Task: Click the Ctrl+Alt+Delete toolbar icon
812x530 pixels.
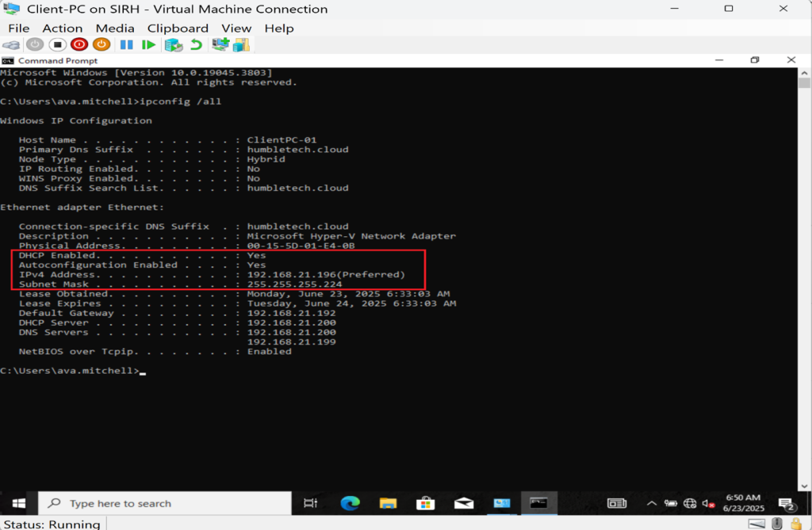Action: point(12,45)
